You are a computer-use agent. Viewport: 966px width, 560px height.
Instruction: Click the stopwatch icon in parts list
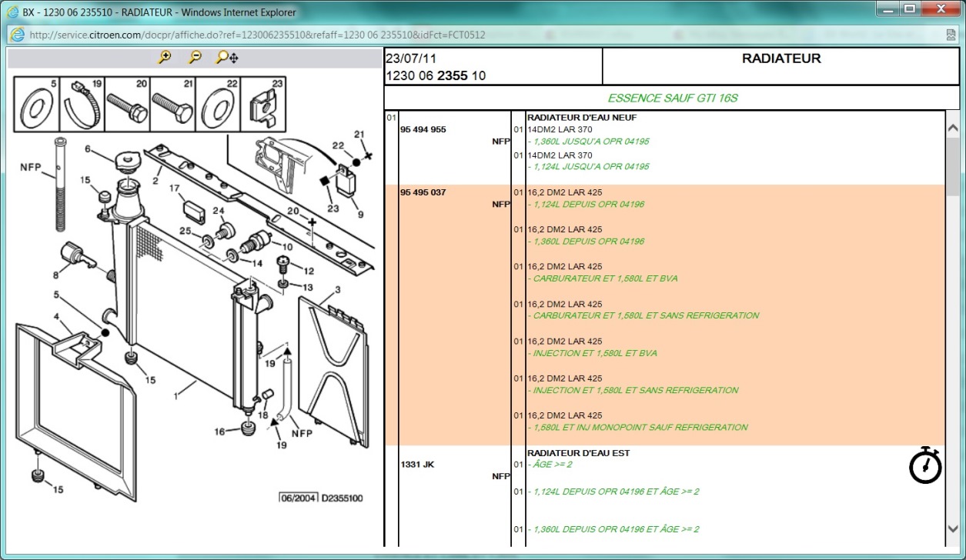925,465
